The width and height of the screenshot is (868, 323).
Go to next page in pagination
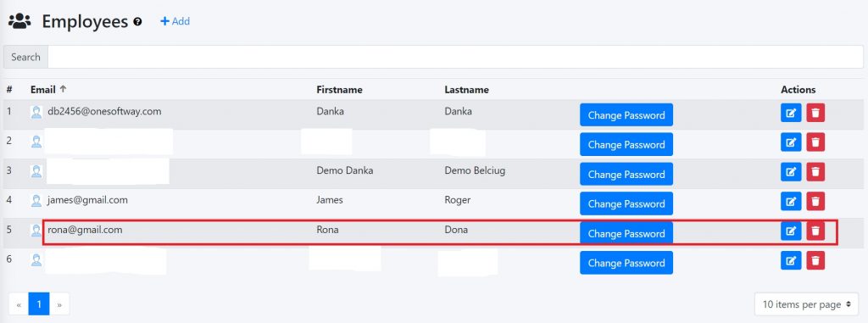pos(60,304)
